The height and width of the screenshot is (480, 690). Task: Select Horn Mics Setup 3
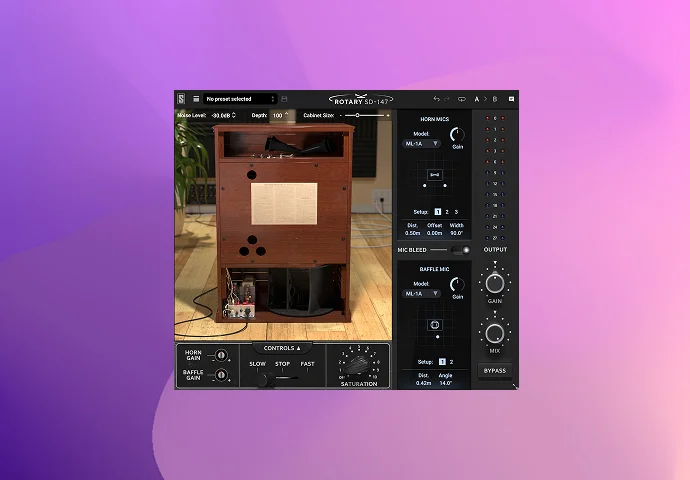coord(456,212)
